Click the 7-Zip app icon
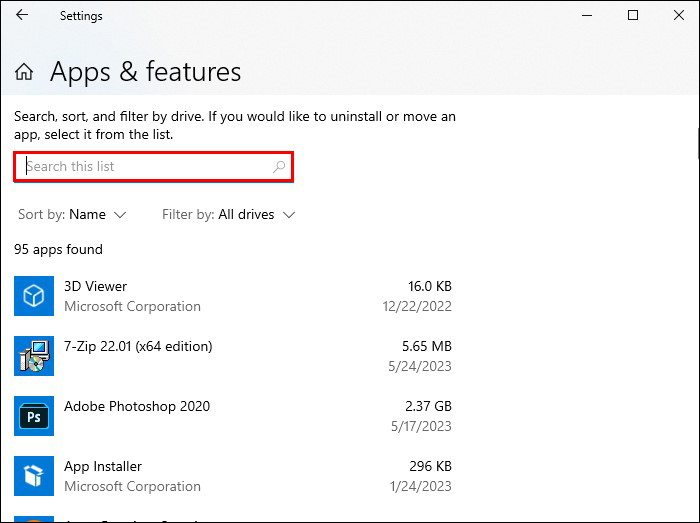The height and width of the screenshot is (523, 700). click(33, 356)
